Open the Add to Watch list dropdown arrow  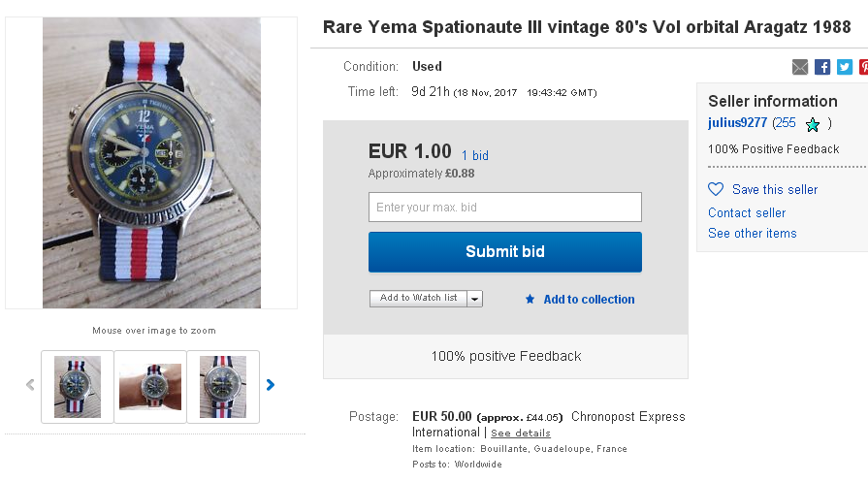[474, 299]
